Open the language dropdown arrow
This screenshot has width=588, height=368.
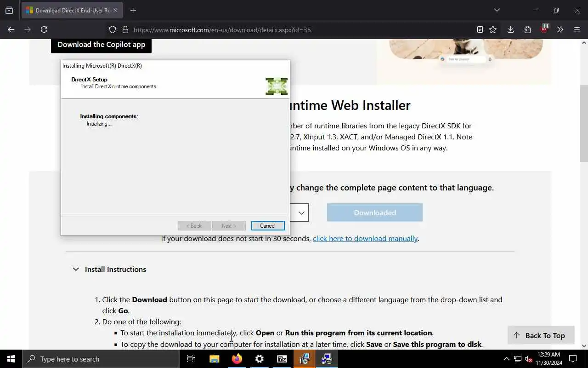tap(301, 213)
